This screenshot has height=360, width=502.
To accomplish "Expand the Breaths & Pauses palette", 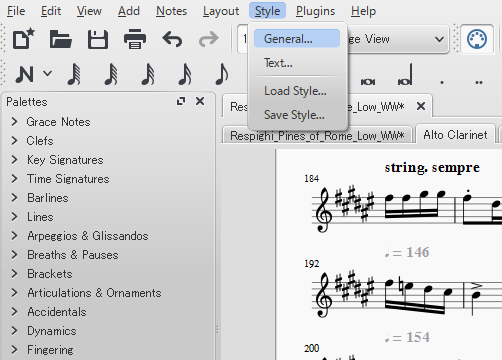I will pyautogui.click(x=14, y=255).
